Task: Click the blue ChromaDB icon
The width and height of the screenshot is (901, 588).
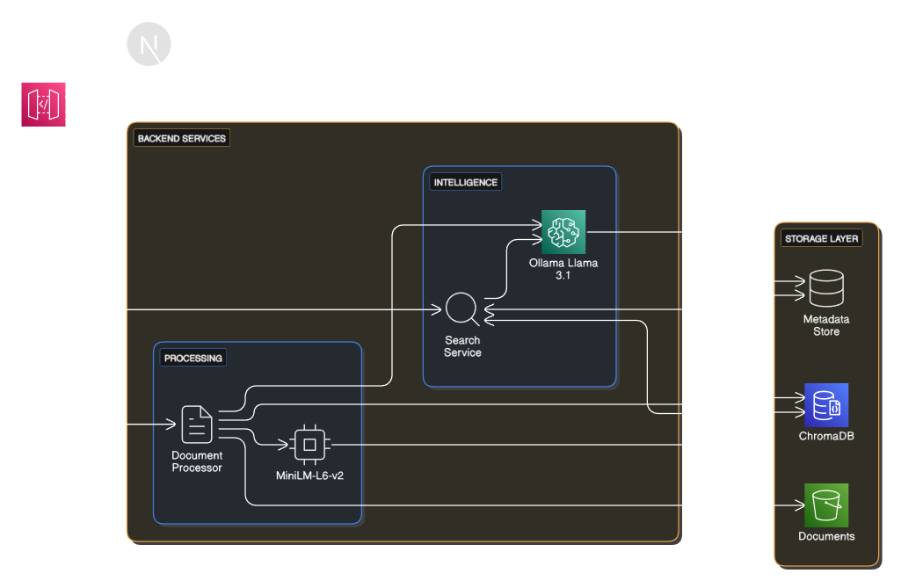Action: coord(825,405)
